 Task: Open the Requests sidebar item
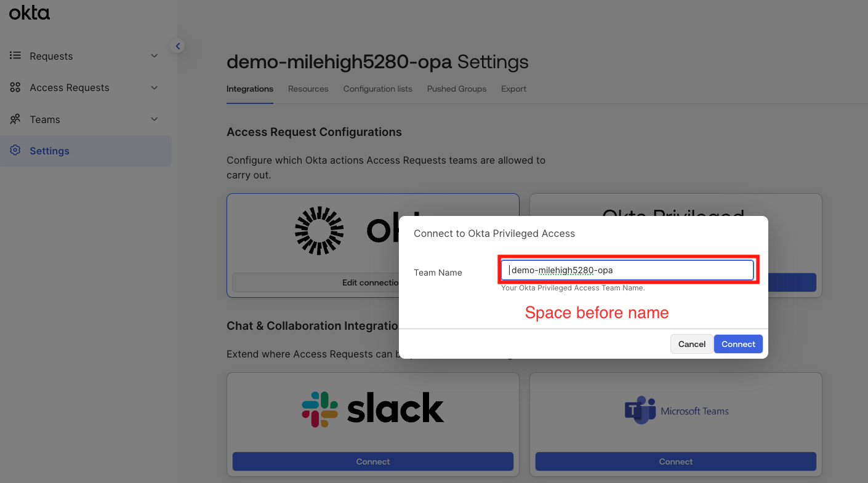coord(86,56)
